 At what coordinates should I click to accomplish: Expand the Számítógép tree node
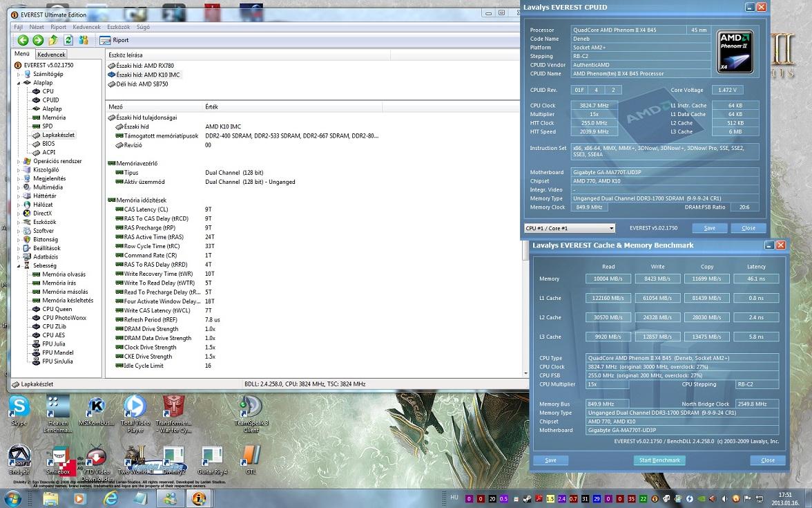[19, 74]
